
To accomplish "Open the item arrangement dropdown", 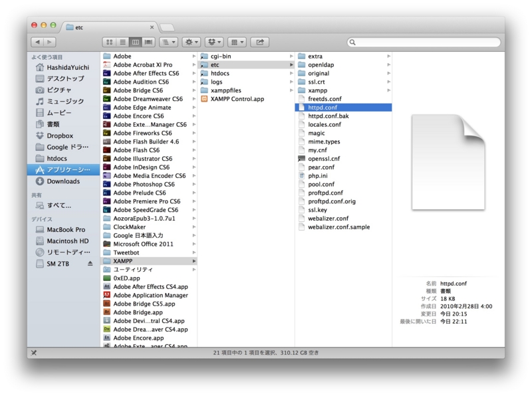I will (168, 42).
